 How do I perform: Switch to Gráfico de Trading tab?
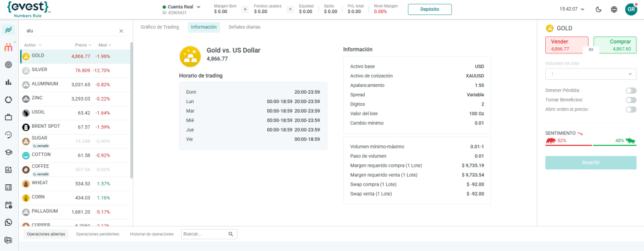pos(160,27)
